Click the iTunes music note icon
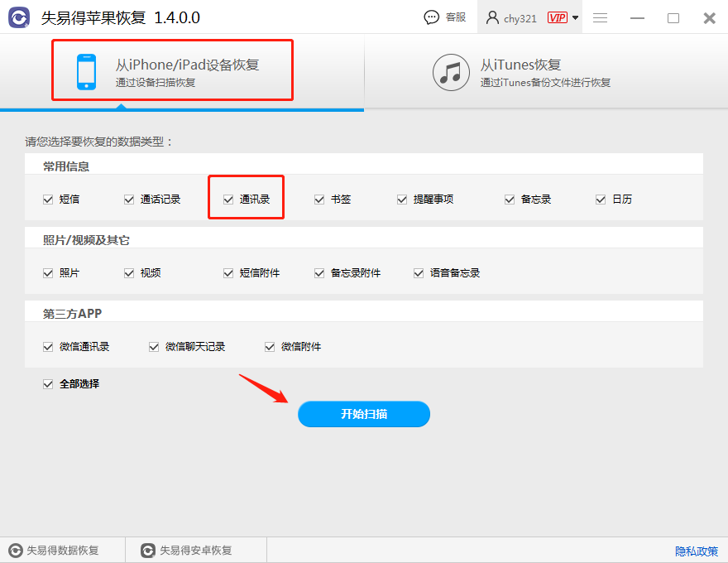This screenshot has width=728, height=563. [451, 73]
